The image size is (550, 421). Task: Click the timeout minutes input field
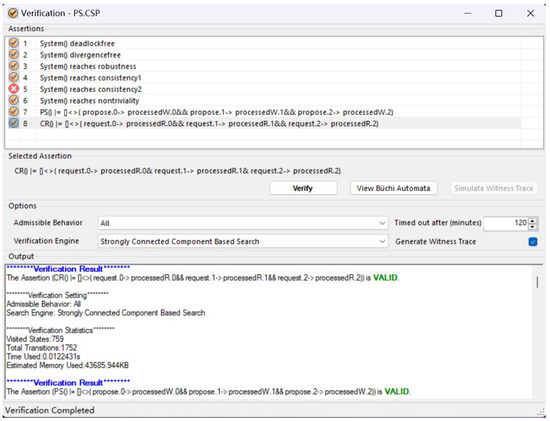click(506, 223)
